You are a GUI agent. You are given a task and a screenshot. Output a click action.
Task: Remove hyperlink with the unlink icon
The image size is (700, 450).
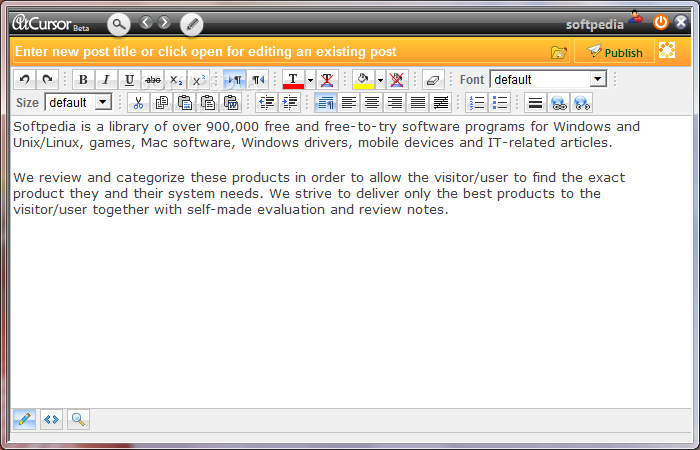(582, 103)
